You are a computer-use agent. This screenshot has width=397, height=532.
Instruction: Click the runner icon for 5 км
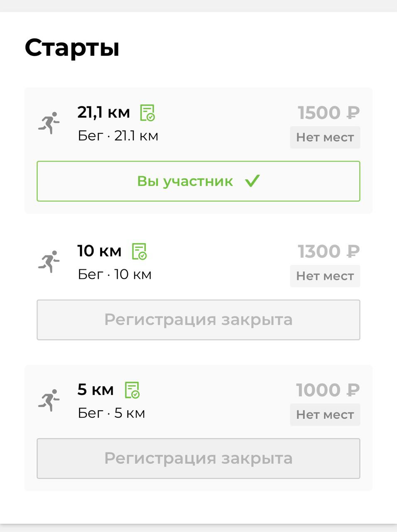tap(49, 400)
